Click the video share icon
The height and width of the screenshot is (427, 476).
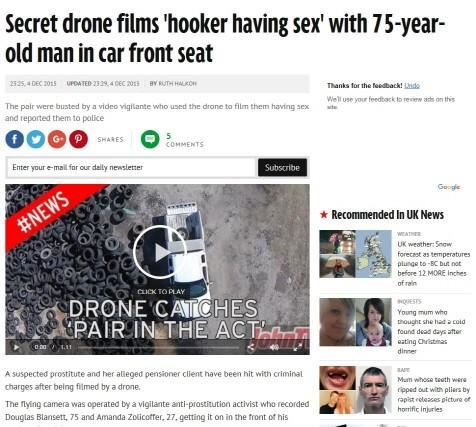coord(251,347)
